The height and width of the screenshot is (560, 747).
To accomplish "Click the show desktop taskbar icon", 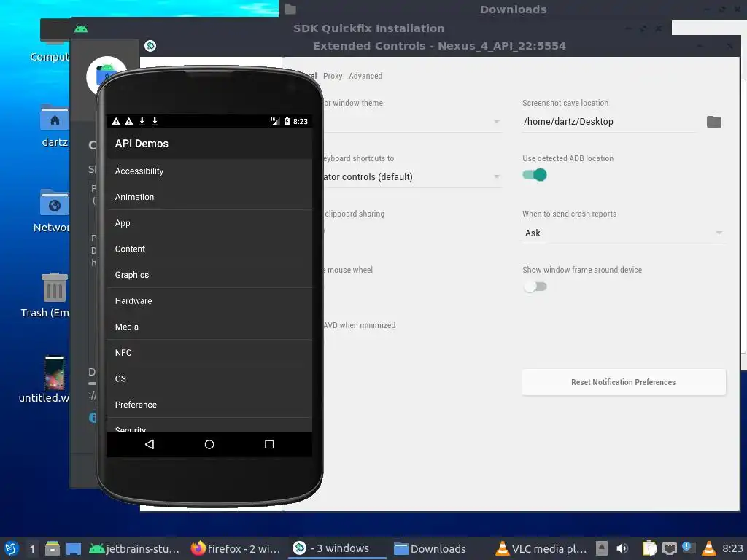I will (74, 548).
